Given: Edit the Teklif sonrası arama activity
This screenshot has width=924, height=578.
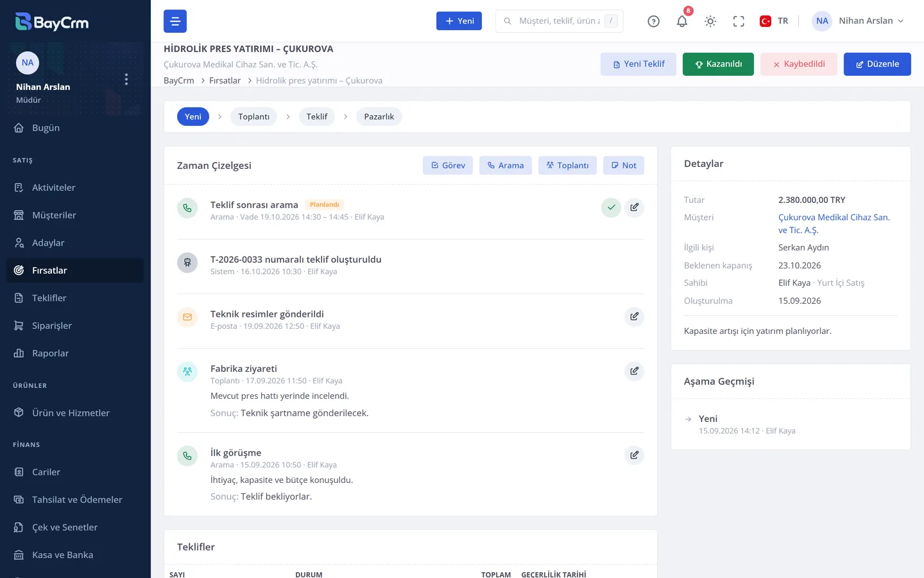Looking at the screenshot, I should click(634, 207).
